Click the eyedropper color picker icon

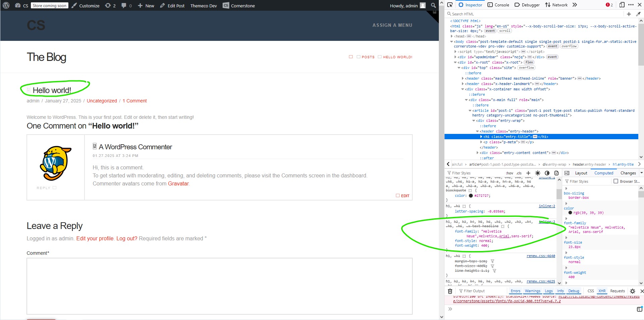[x=638, y=14]
